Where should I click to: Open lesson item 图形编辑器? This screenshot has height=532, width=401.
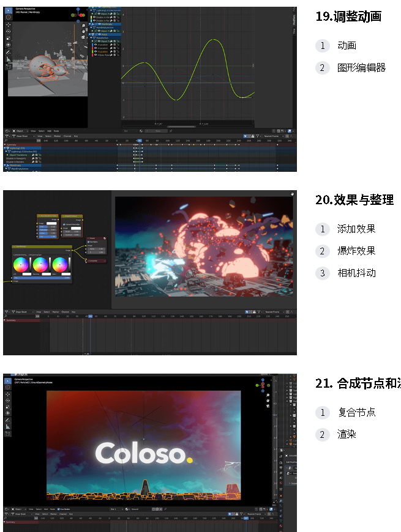coord(361,67)
